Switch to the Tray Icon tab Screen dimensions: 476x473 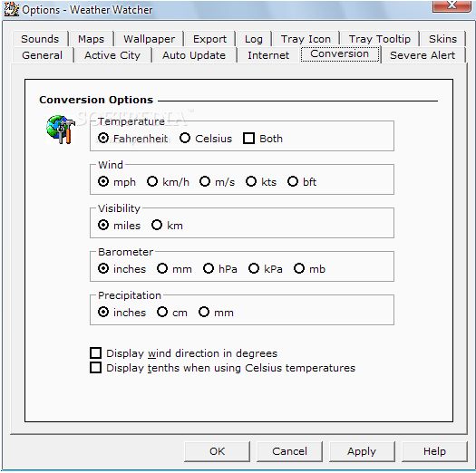tap(306, 39)
